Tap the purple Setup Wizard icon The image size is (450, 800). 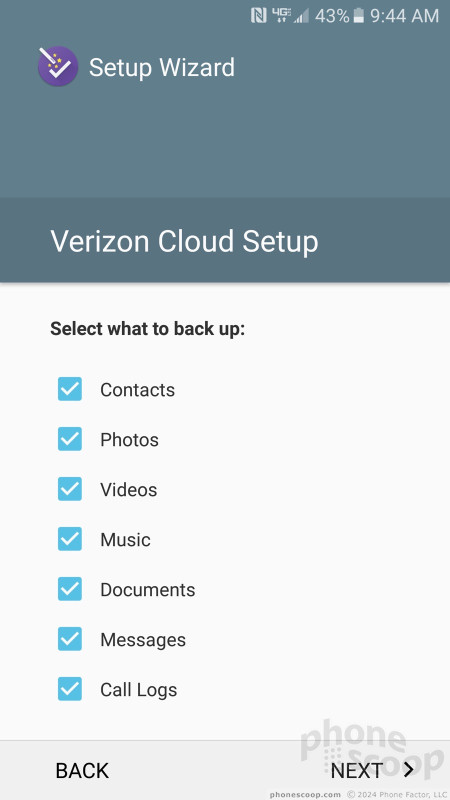coord(58,66)
